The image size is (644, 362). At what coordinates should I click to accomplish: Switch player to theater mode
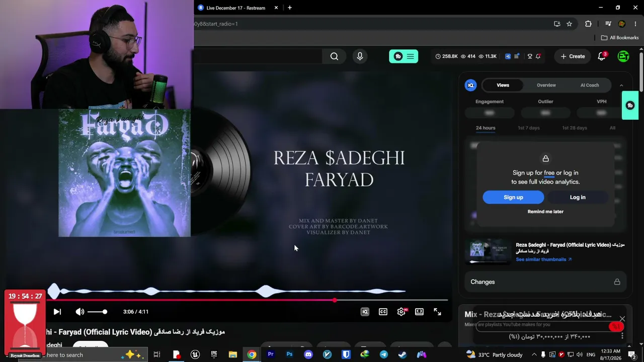(419, 312)
